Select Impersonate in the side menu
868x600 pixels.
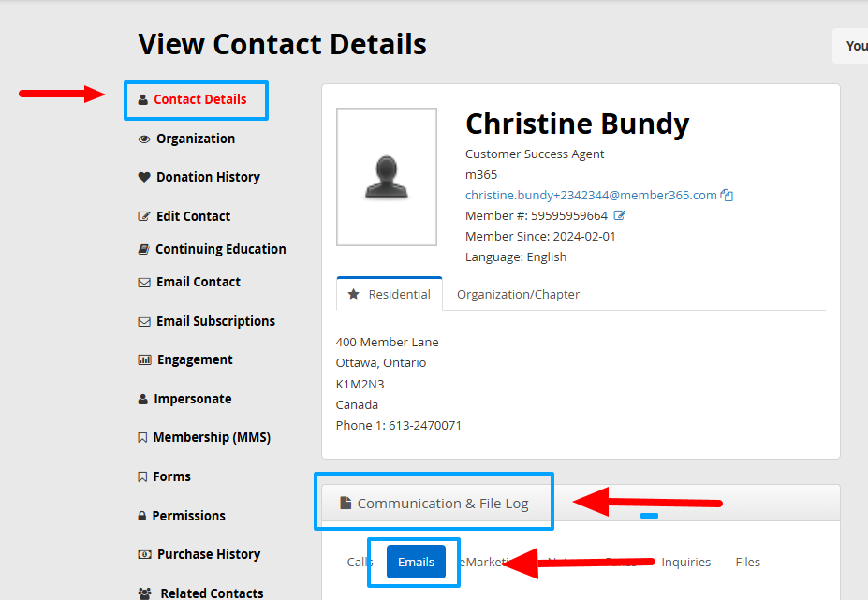coord(192,399)
